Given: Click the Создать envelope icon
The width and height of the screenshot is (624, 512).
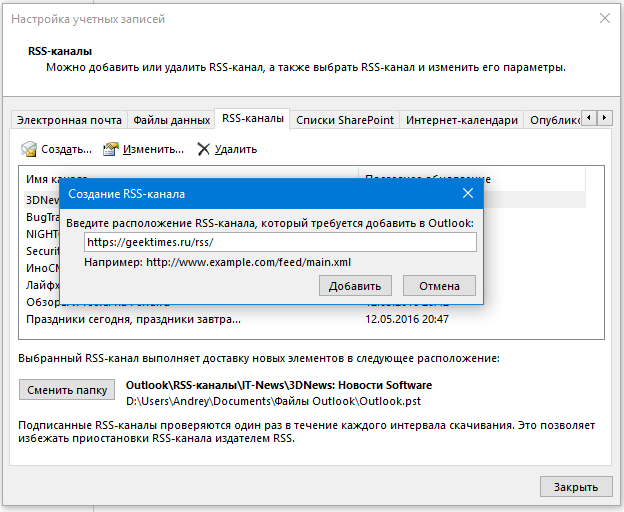Looking at the screenshot, I should [x=29, y=149].
